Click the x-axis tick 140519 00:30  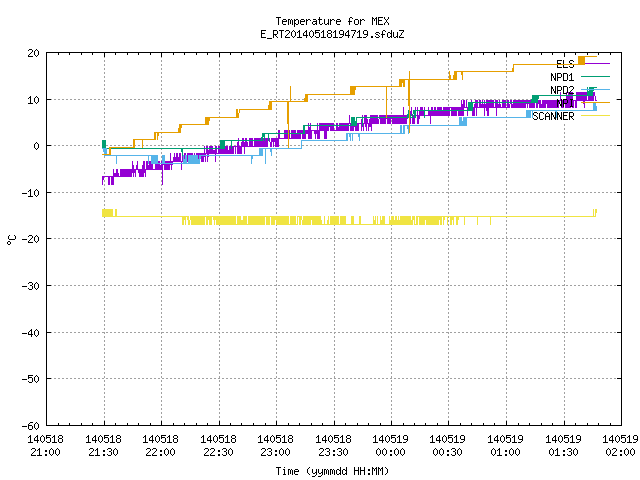[448, 445]
